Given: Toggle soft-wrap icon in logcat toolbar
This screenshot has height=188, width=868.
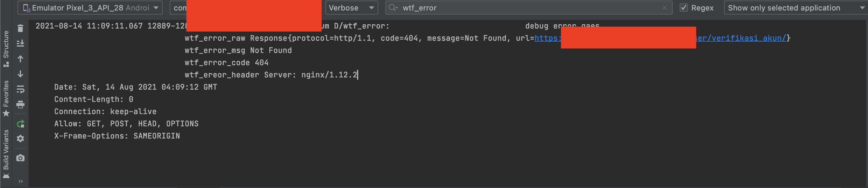Looking at the screenshot, I should point(20,89).
